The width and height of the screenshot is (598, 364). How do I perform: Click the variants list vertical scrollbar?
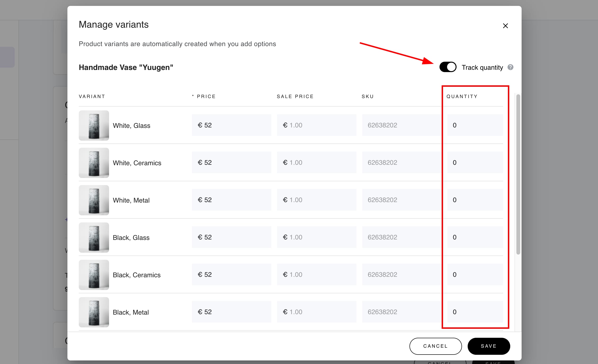[518, 175]
